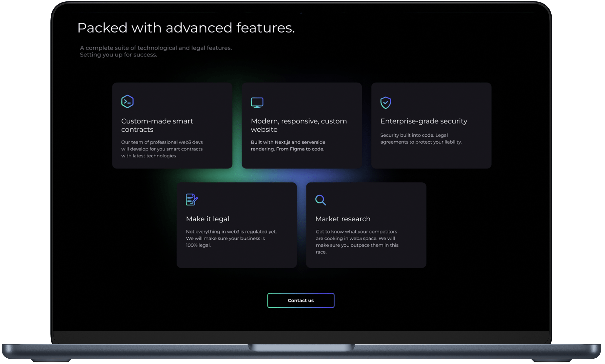Click the Market research card
The height and width of the screenshot is (364, 605).
point(366,225)
